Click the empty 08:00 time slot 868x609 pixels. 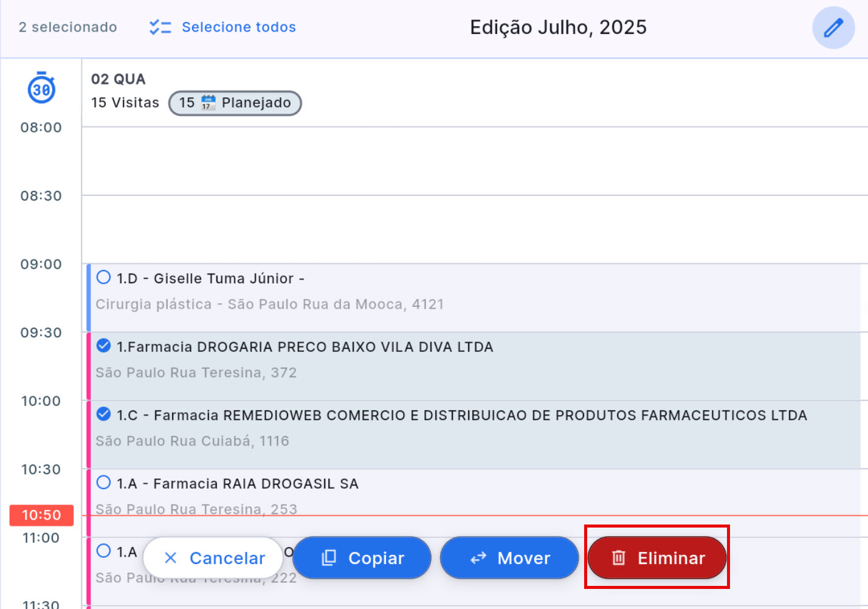pyautogui.click(x=474, y=161)
